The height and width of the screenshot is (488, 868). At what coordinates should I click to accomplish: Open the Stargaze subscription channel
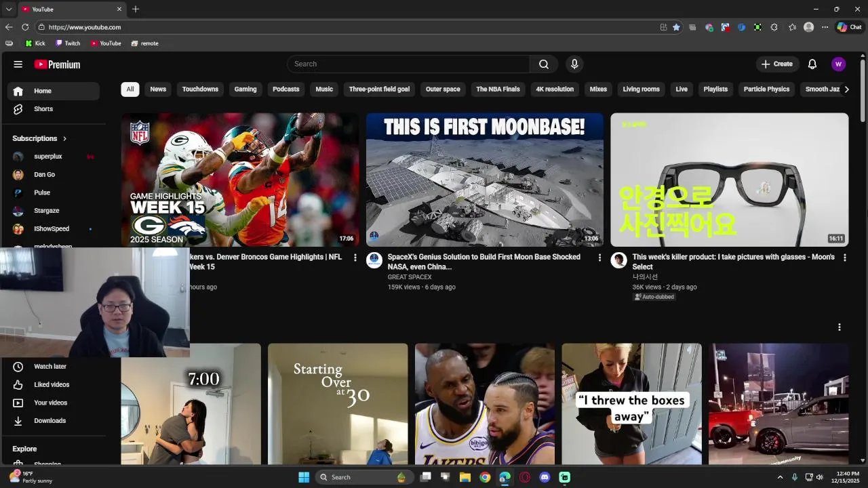point(54,211)
